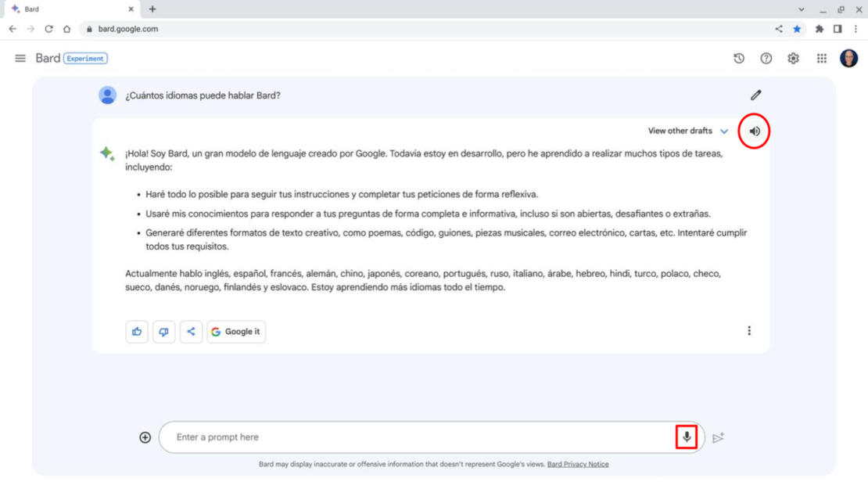Click the Enter a prompt here field

click(352, 437)
